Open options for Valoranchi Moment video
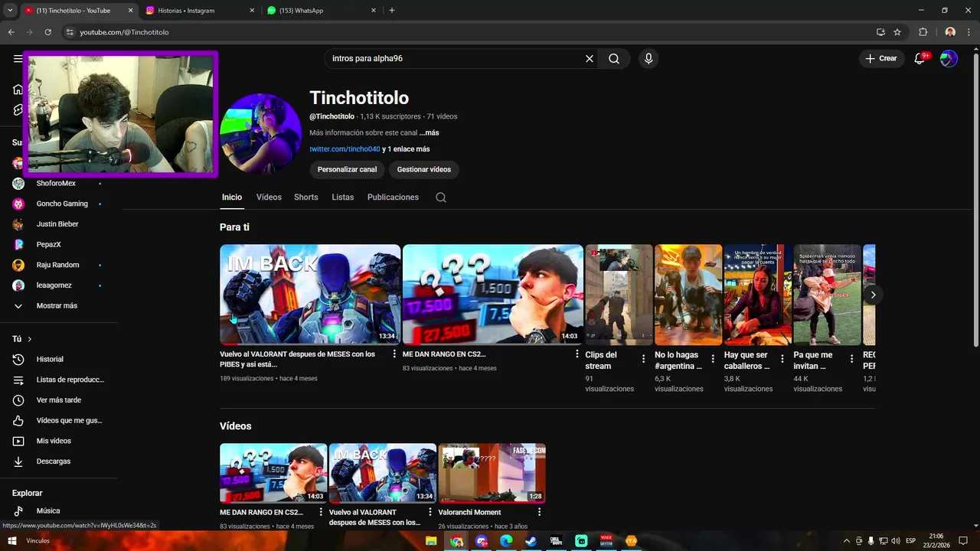 pos(539,512)
